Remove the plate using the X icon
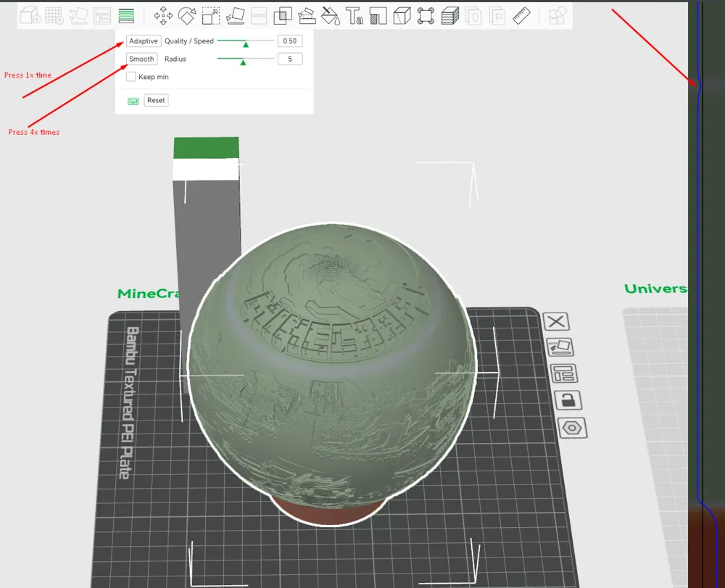 (x=556, y=321)
